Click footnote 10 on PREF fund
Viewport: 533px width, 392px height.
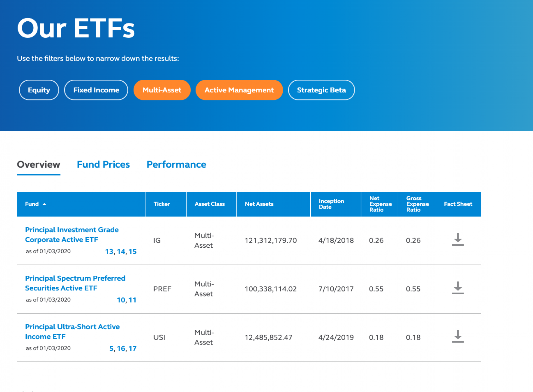pos(121,300)
